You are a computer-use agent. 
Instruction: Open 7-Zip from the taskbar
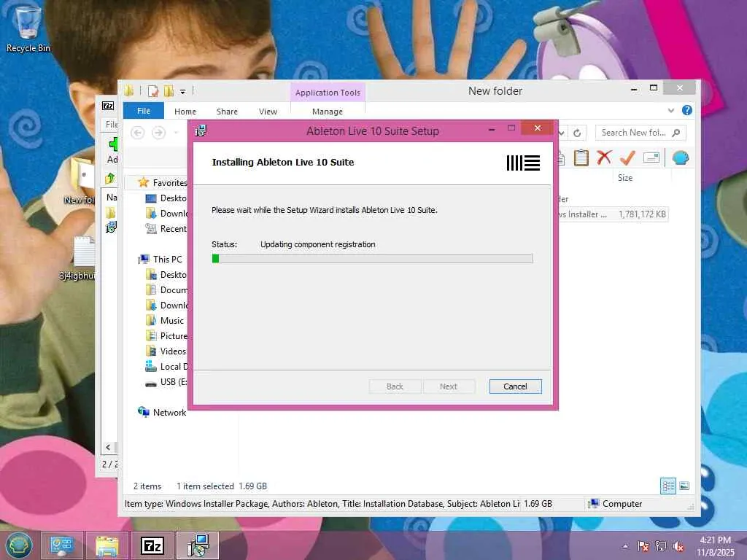tap(152, 545)
